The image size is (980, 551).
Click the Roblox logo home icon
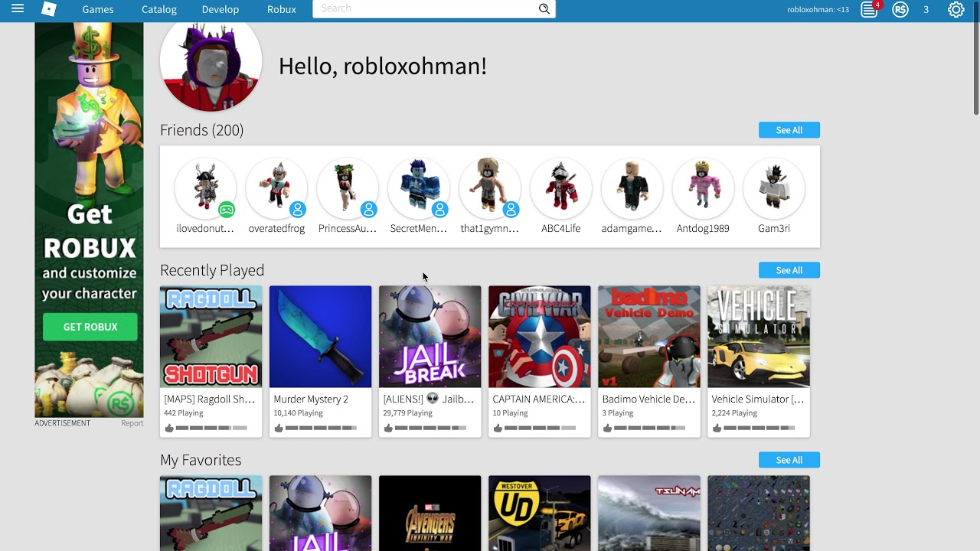pyautogui.click(x=49, y=9)
